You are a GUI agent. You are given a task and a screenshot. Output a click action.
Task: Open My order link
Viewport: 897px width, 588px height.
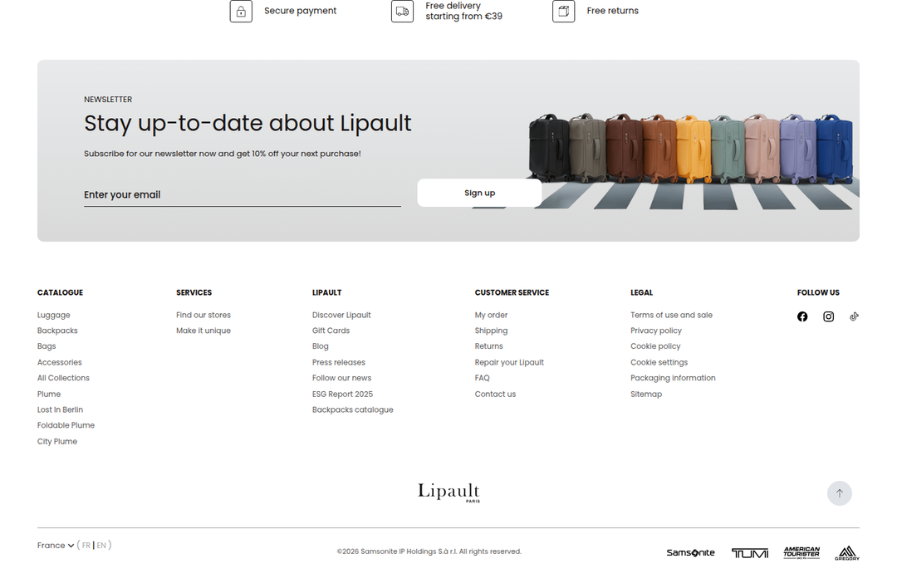point(491,315)
